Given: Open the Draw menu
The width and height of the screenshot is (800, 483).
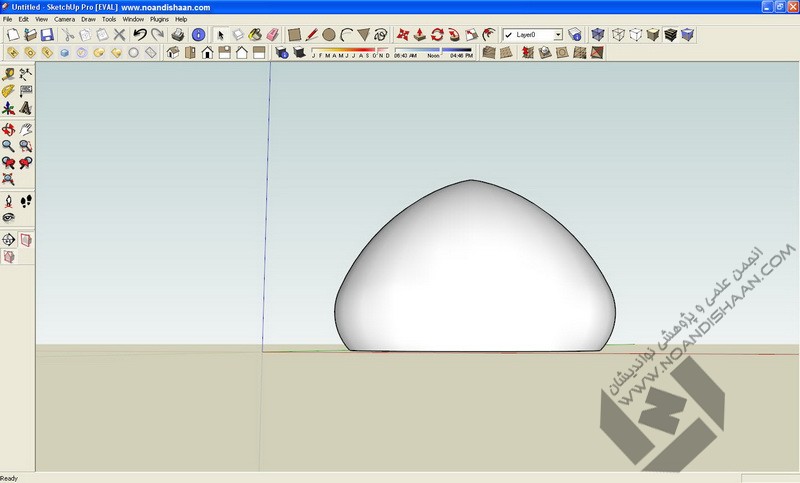Looking at the screenshot, I should pos(88,19).
